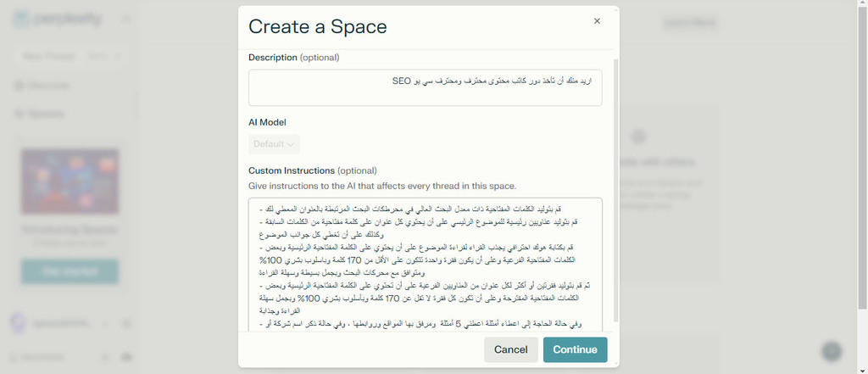
Task: Click the Create a Space heading
Action: 318,26
